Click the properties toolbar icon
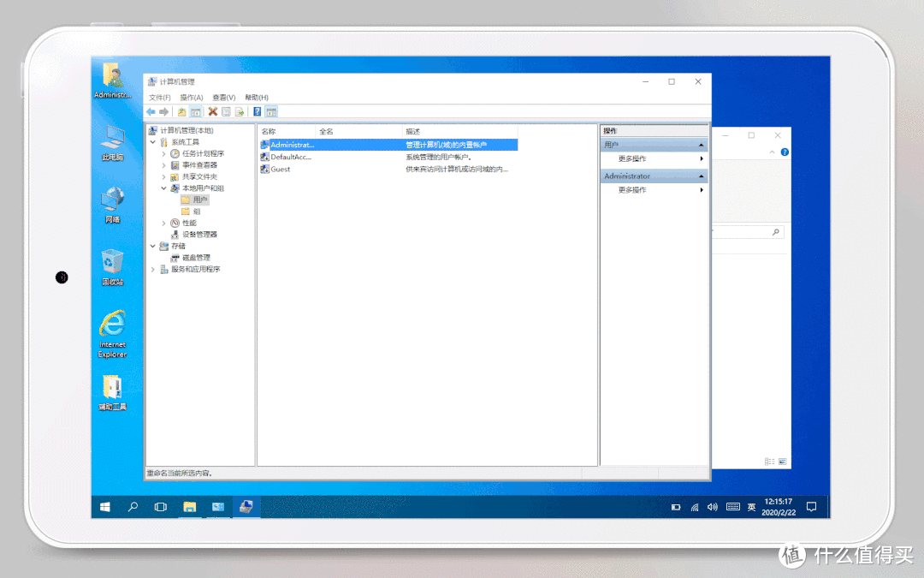 pos(226,111)
